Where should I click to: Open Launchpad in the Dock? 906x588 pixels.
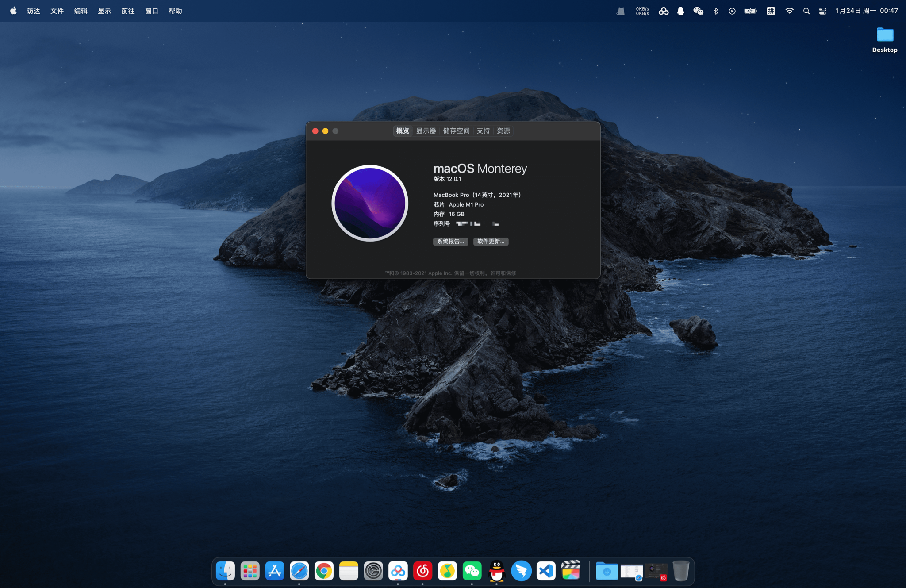point(250,571)
